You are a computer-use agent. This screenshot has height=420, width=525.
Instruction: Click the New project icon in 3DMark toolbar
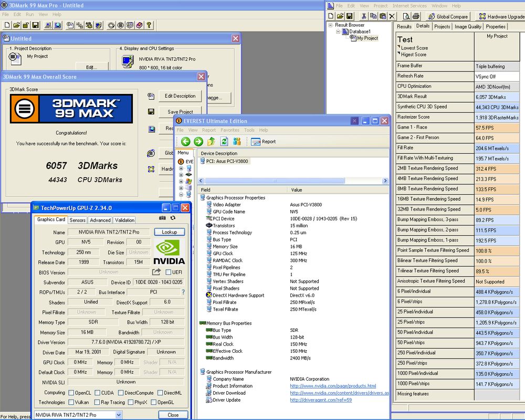click(x=7, y=25)
